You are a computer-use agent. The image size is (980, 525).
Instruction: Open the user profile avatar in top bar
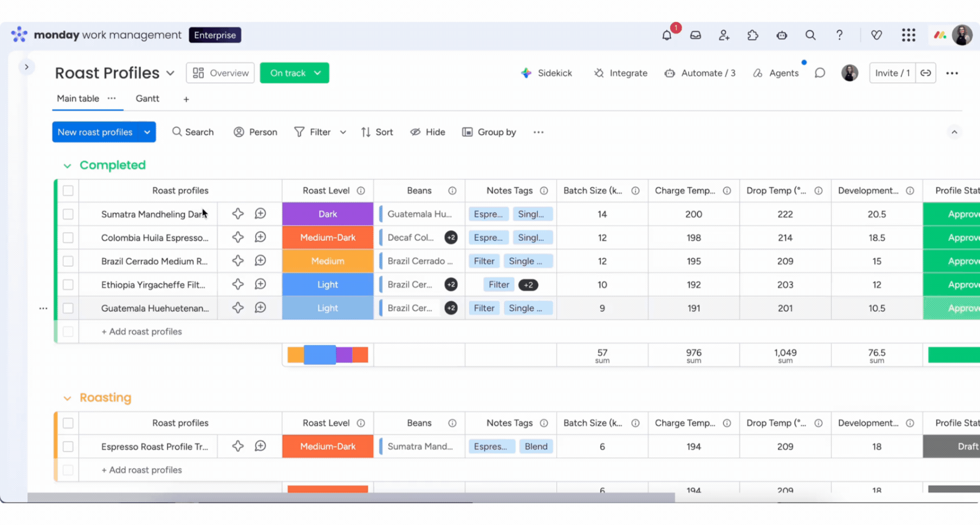click(962, 35)
